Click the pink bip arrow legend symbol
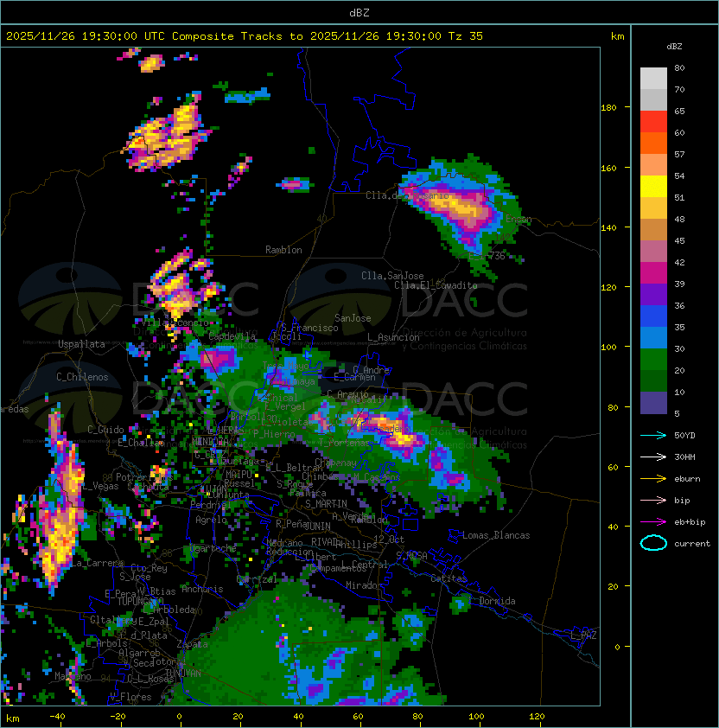The height and width of the screenshot is (728, 719). pyautogui.click(x=653, y=500)
